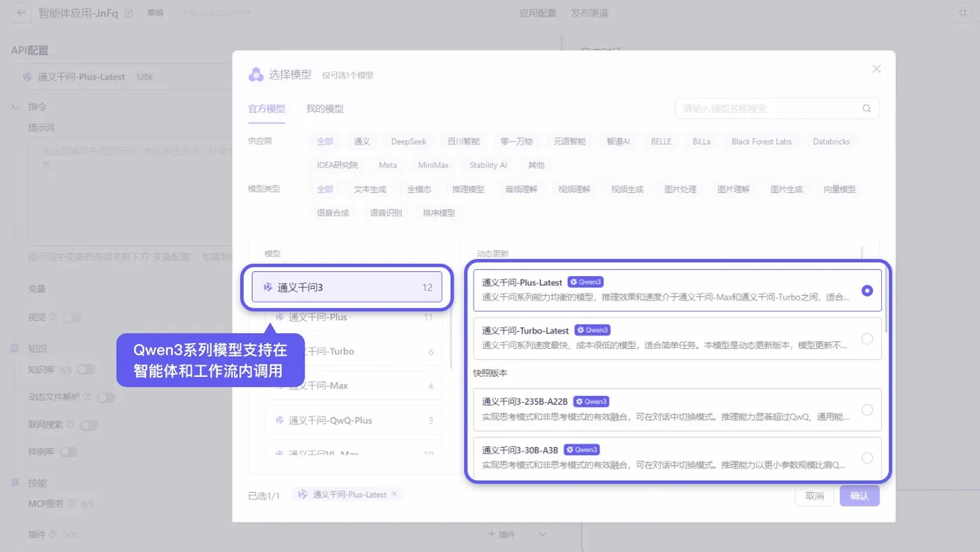Toggle the 知识库 switch
Screen dimensions: 980x552
point(86,369)
